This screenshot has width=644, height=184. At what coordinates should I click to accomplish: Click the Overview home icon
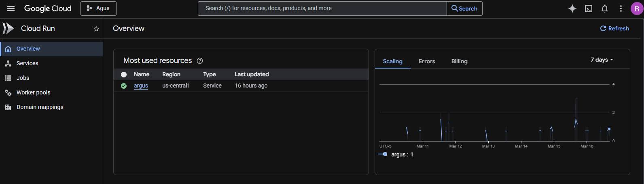(8, 49)
